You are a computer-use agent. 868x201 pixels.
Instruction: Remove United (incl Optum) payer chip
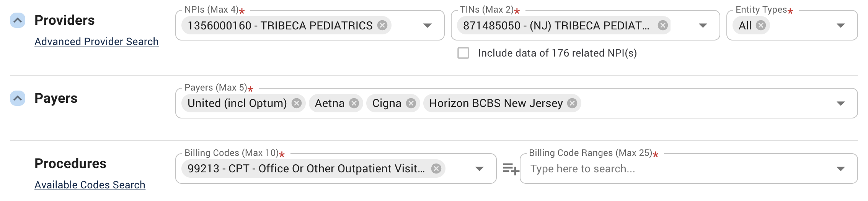pos(297,103)
